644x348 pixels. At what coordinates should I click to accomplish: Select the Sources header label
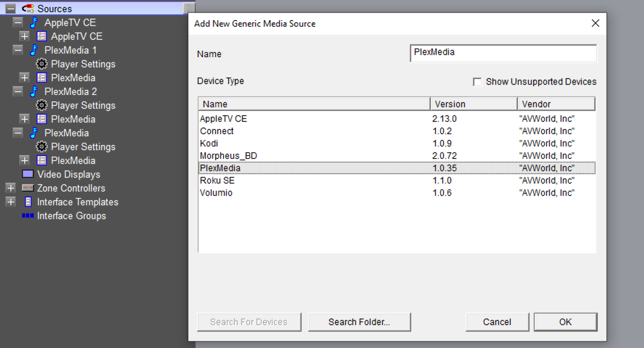(54, 9)
